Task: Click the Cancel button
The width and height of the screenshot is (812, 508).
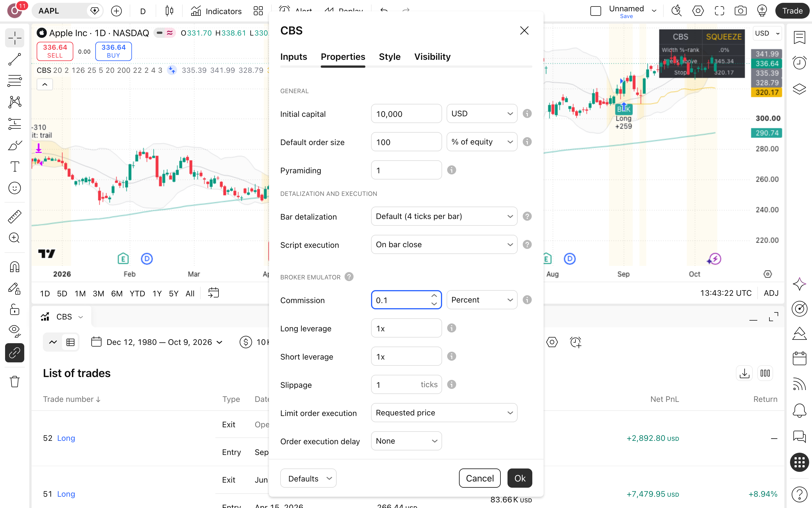Action: (480, 478)
